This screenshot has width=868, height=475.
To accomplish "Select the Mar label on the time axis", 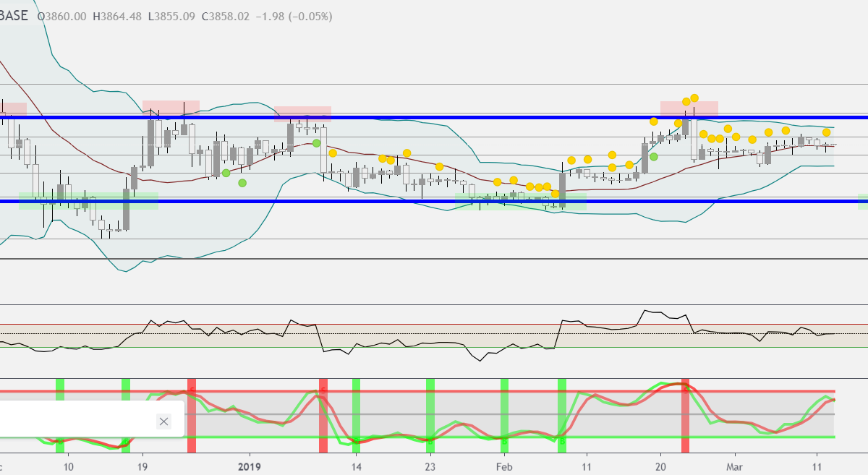I will (x=735, y=466).
